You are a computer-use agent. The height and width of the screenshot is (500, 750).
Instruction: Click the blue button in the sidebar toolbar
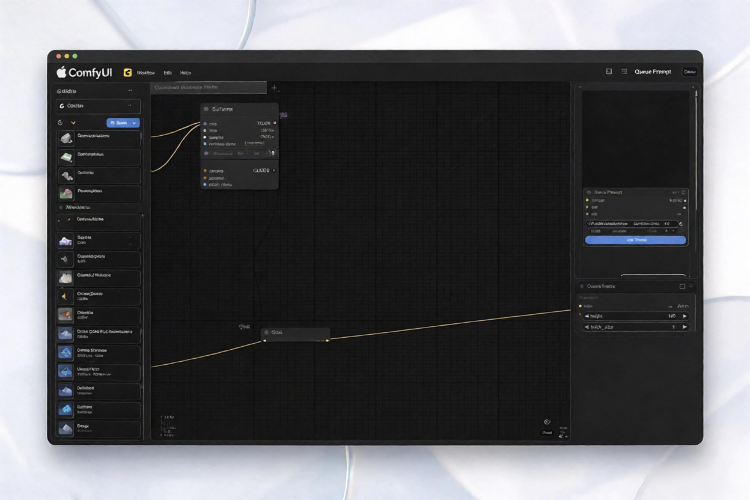123,123
